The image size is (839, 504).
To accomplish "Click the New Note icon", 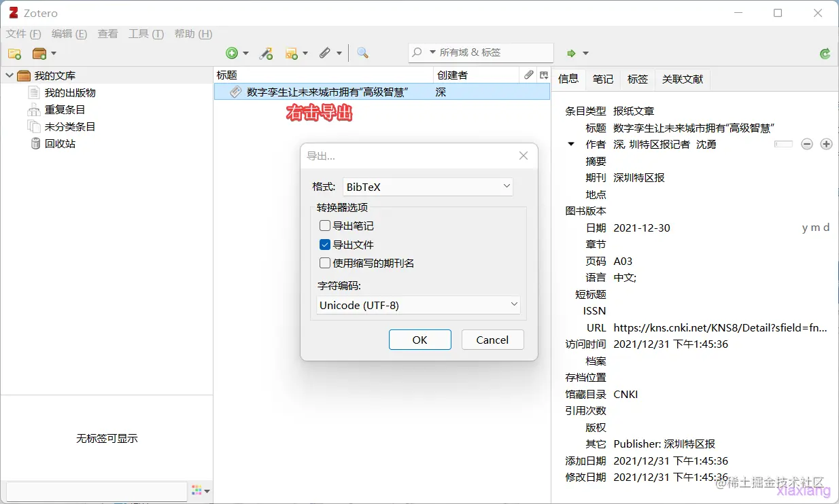I will point(292,53).
